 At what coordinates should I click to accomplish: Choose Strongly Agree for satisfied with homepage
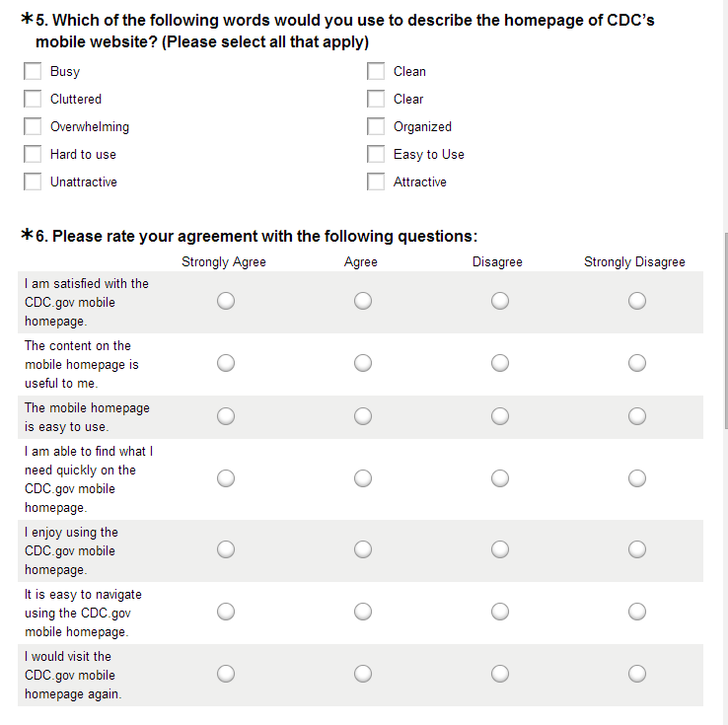(226, 302)
